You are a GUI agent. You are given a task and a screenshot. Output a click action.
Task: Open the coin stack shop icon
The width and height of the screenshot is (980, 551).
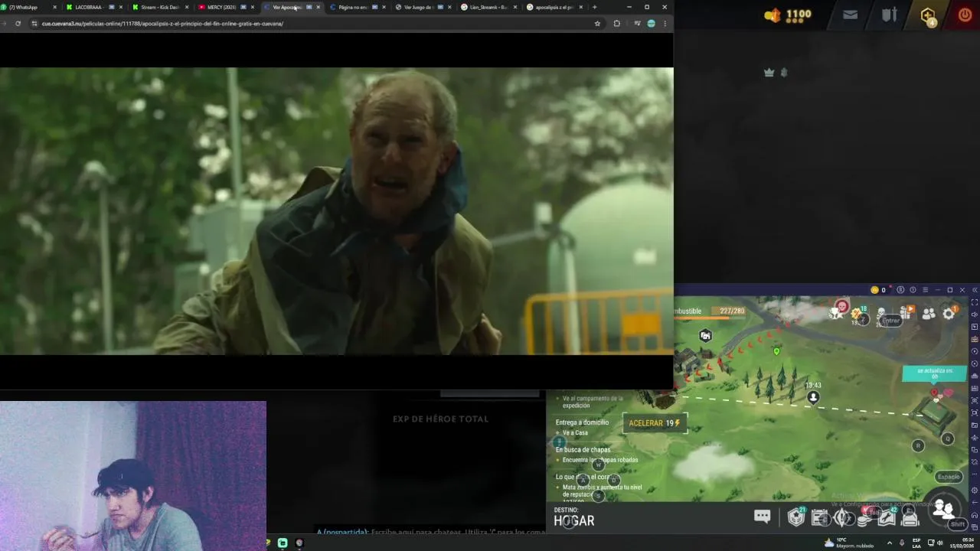(865, 518)
